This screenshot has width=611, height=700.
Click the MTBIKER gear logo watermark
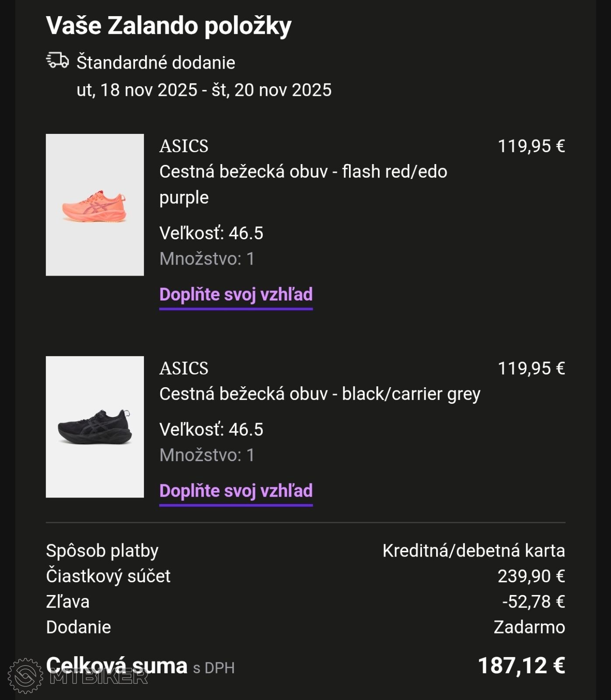point(25,676)
